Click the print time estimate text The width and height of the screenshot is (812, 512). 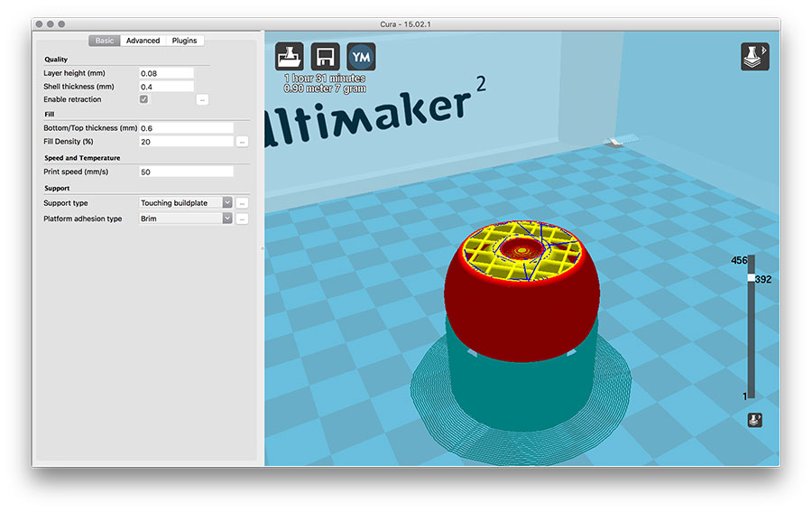click(x=325, y=79)
